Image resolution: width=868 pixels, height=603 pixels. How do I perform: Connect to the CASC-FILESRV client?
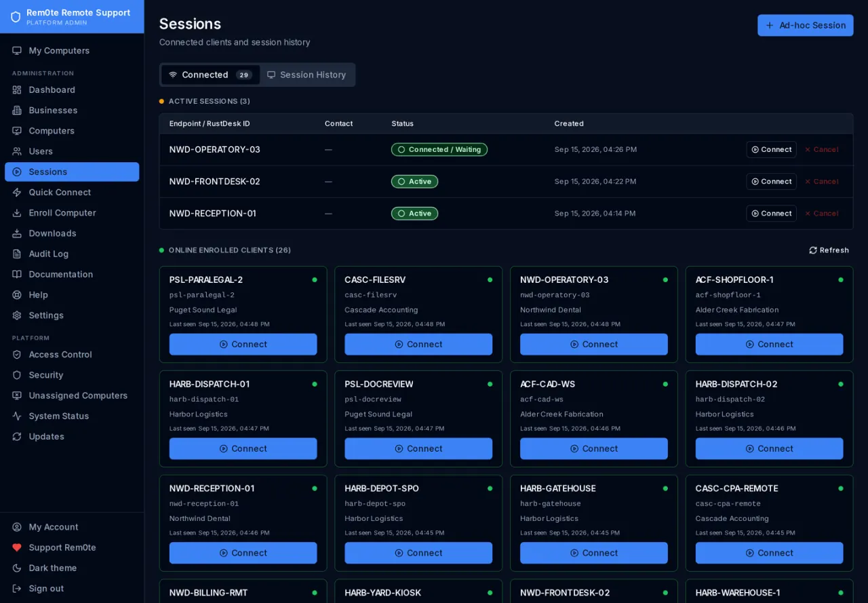[418, 345]
